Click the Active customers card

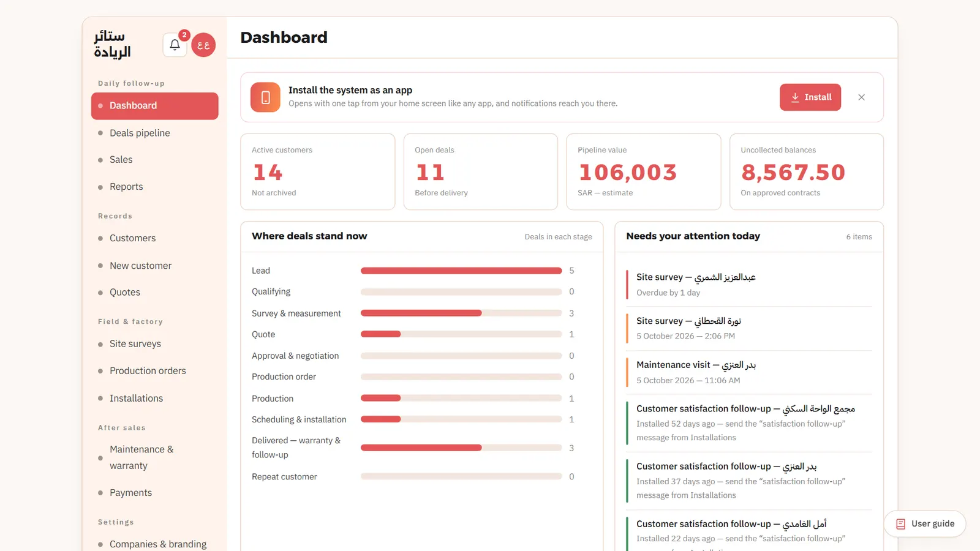[x=318, y=172]
